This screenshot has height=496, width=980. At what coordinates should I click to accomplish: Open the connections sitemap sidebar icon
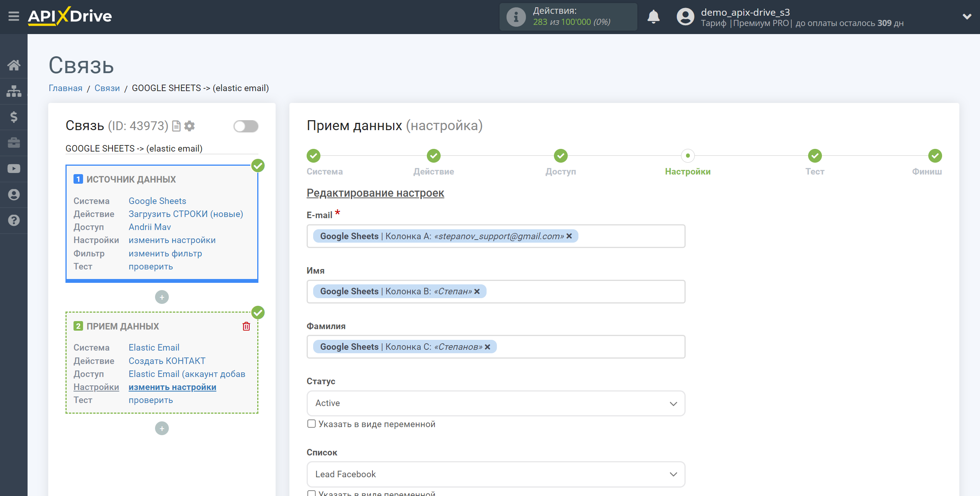click(14, 91)
